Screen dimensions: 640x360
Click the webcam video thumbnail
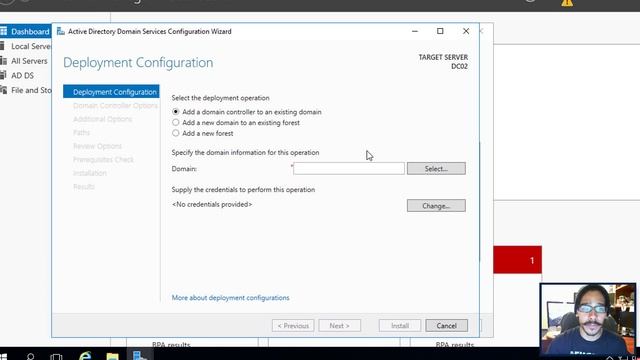click(588, 319)
